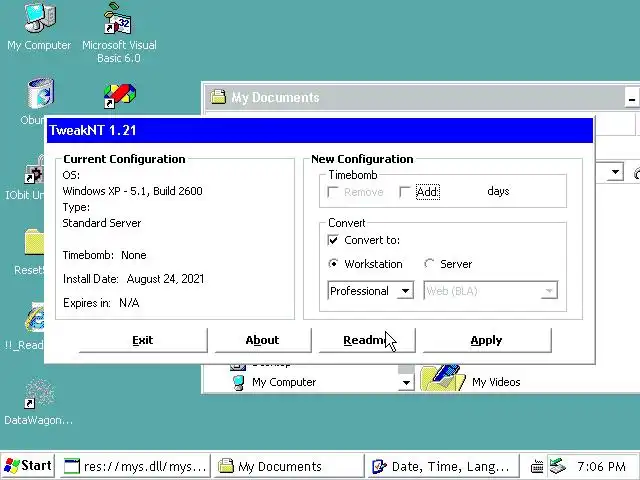Open the !!_Read Internet Explorer desktop file
Image resolution: width=640 pixels, height=480 pixels.
click(x=34, y=318)
